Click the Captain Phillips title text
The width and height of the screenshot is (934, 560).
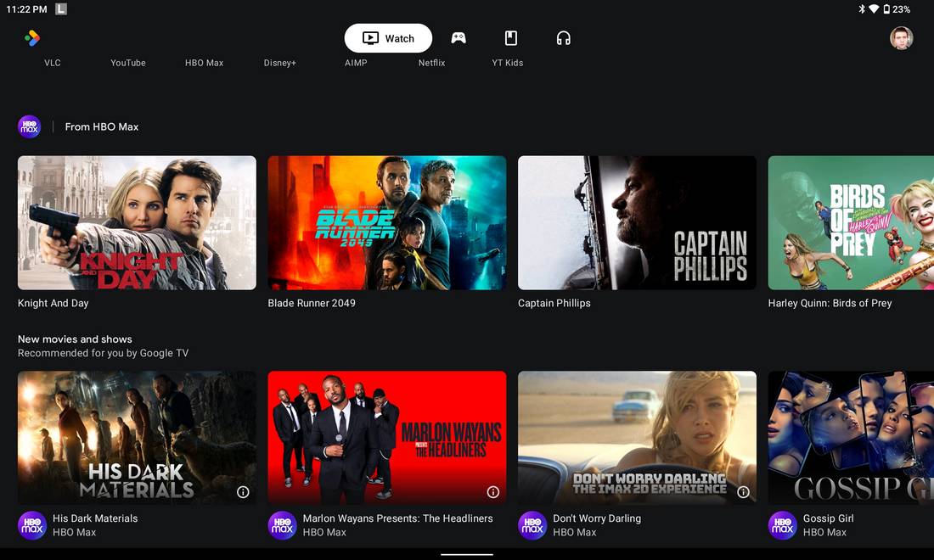click(x=554, y=303)
